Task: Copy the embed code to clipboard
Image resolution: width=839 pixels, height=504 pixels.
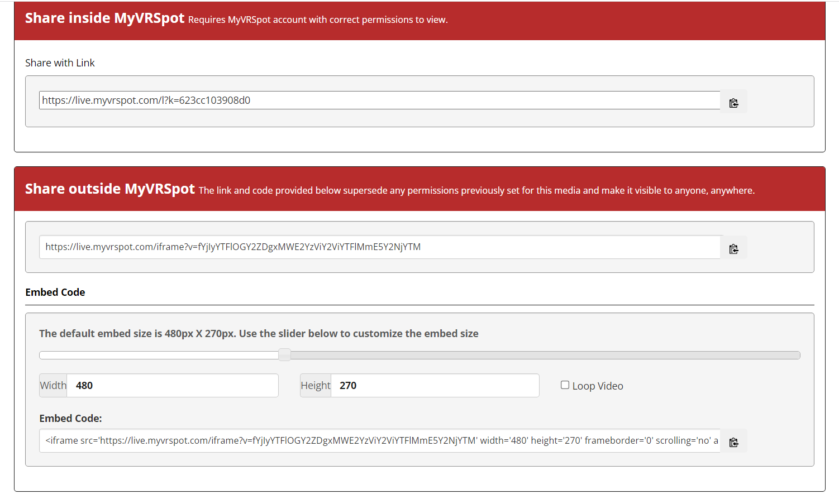Action: (x=733, y=441)
